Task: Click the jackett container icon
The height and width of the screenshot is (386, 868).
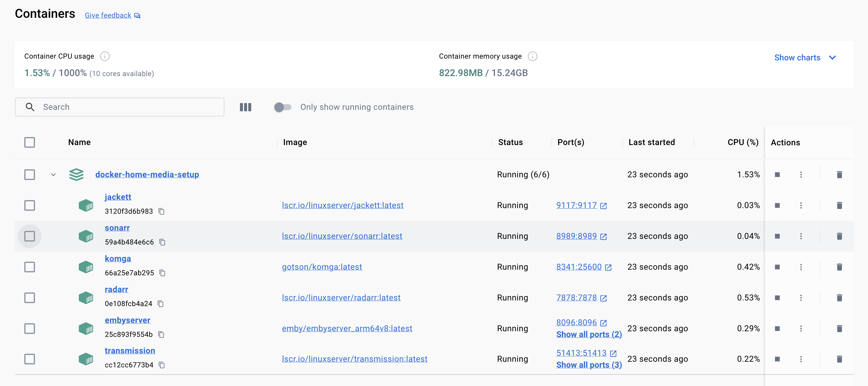Action: (x=86, y=205)
